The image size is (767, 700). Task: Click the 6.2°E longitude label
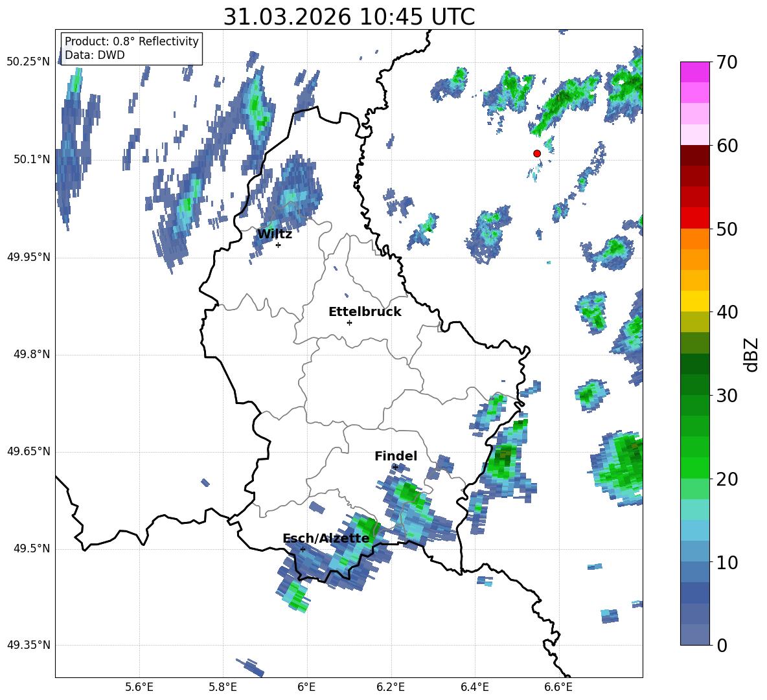(x=391, y=687)
